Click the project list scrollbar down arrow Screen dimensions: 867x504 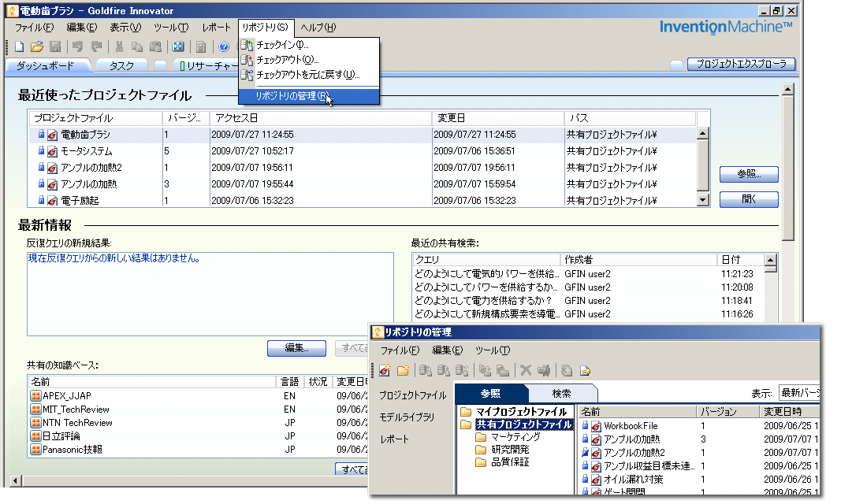click(703, 200)
